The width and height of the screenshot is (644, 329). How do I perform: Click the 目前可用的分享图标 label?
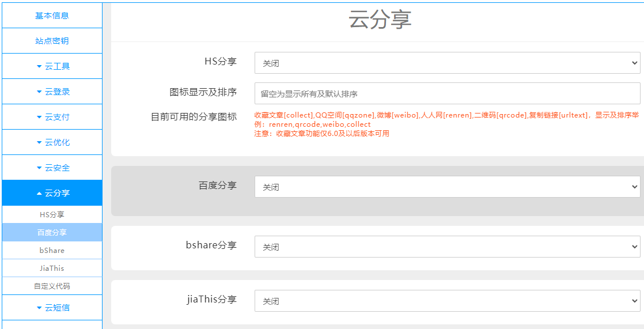point(194,116)
